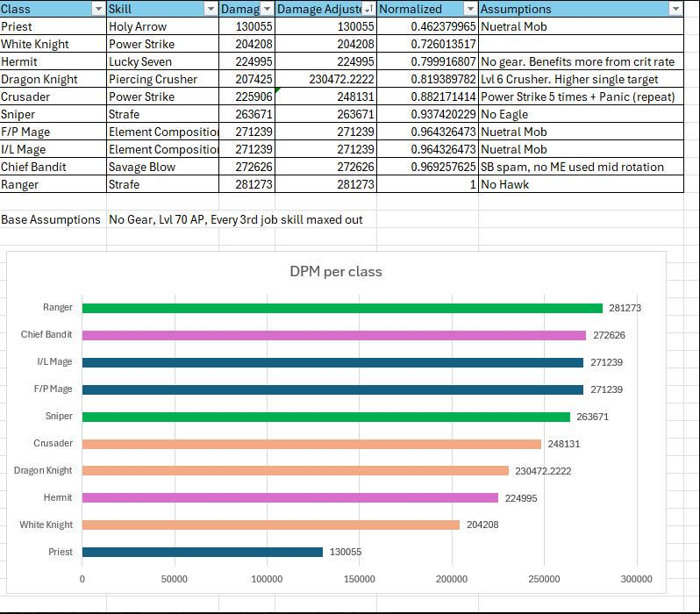Select the 204208 data label in chart
The image size is (700, 614).
[482, 525]
